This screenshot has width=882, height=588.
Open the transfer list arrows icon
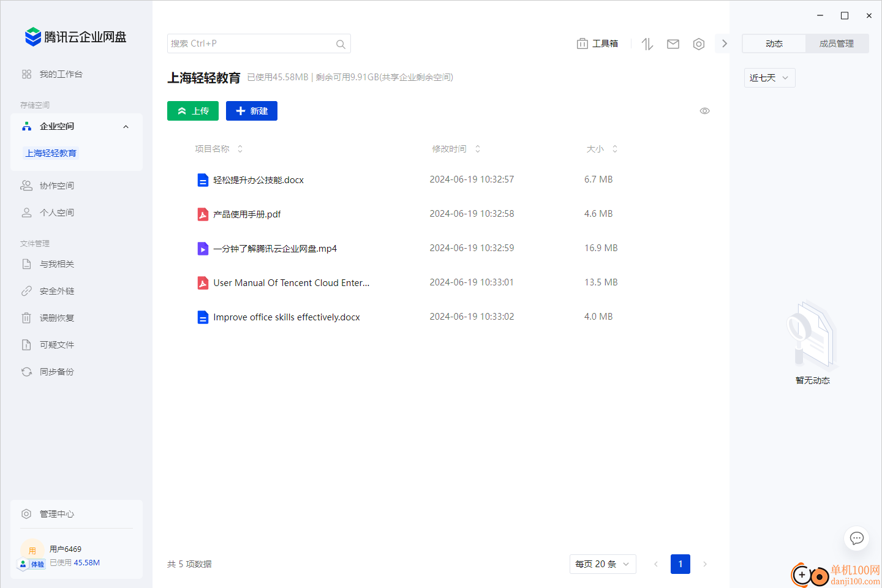coord(647,43)
